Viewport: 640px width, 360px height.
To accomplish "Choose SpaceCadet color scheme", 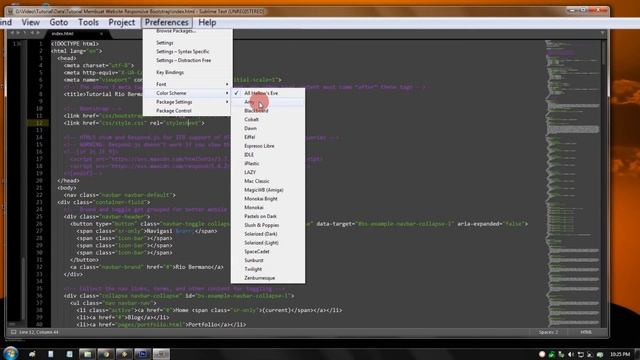I will 268,251.
